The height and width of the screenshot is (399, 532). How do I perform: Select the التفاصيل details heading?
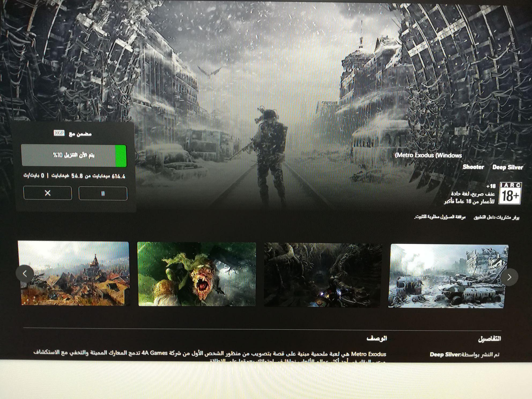tap(489, 339)
